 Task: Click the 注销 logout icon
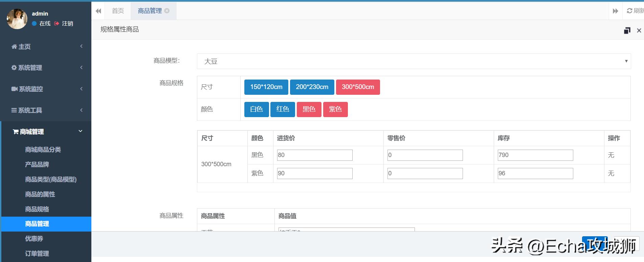[x=57, y=23]
